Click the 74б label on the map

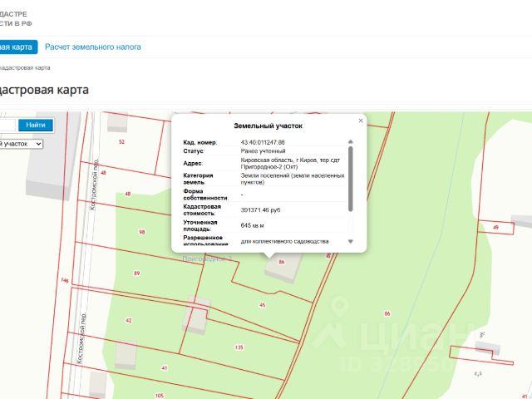pyautogui.click(x=65, y=280)
